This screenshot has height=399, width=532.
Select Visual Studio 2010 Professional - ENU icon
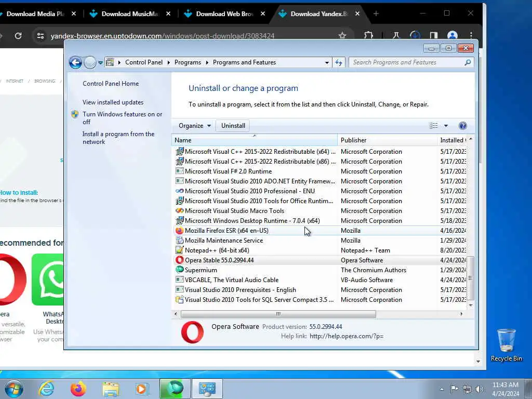(179, 191)
